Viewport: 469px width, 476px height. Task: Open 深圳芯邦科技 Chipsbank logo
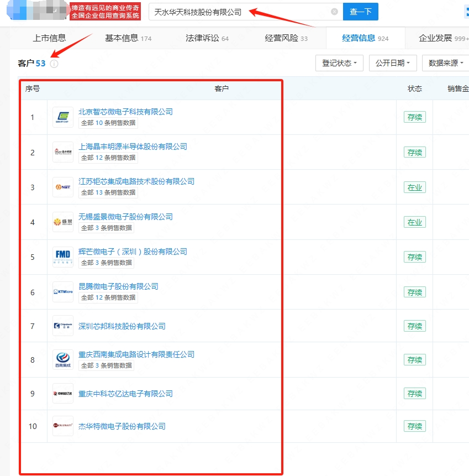pos(63,326)
